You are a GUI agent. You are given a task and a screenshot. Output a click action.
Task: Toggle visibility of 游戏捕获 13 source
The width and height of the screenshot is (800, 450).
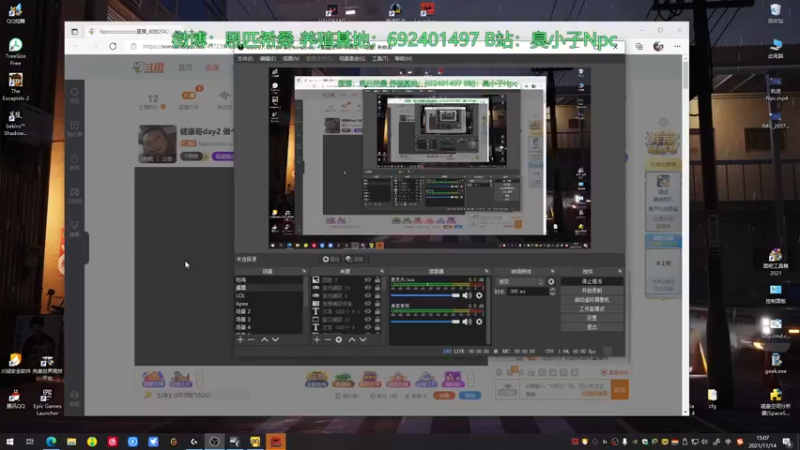(x=367, y=288)
